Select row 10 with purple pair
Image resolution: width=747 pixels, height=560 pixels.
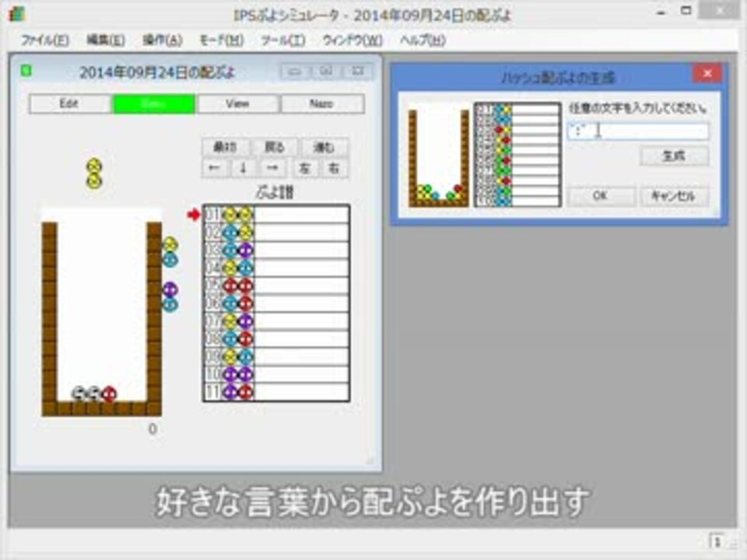point(276,374)
